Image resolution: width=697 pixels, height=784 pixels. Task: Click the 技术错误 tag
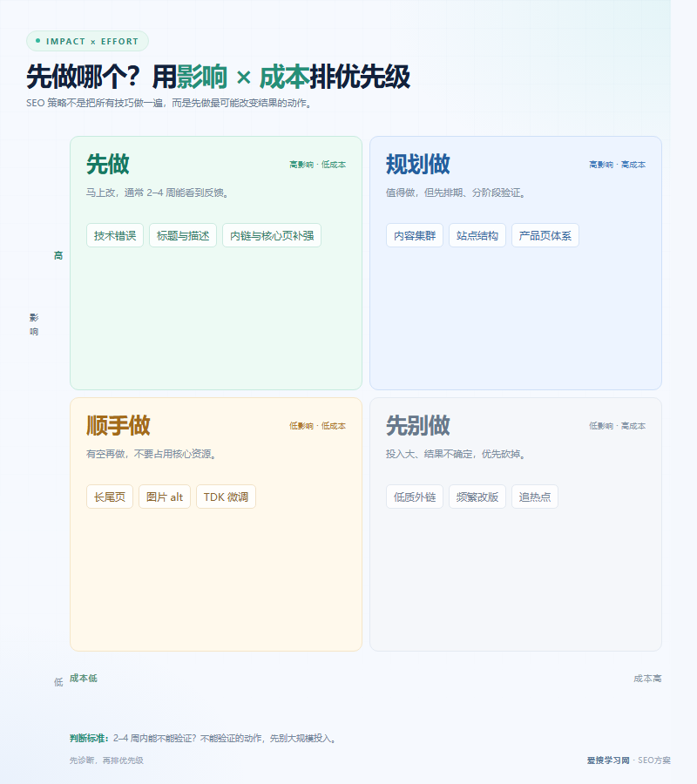pos(115,235)
